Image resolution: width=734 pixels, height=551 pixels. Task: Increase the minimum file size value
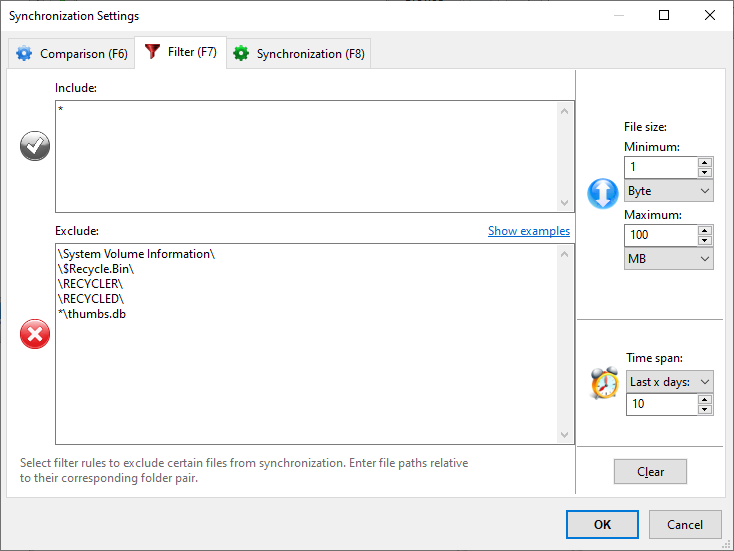[705, 163]
